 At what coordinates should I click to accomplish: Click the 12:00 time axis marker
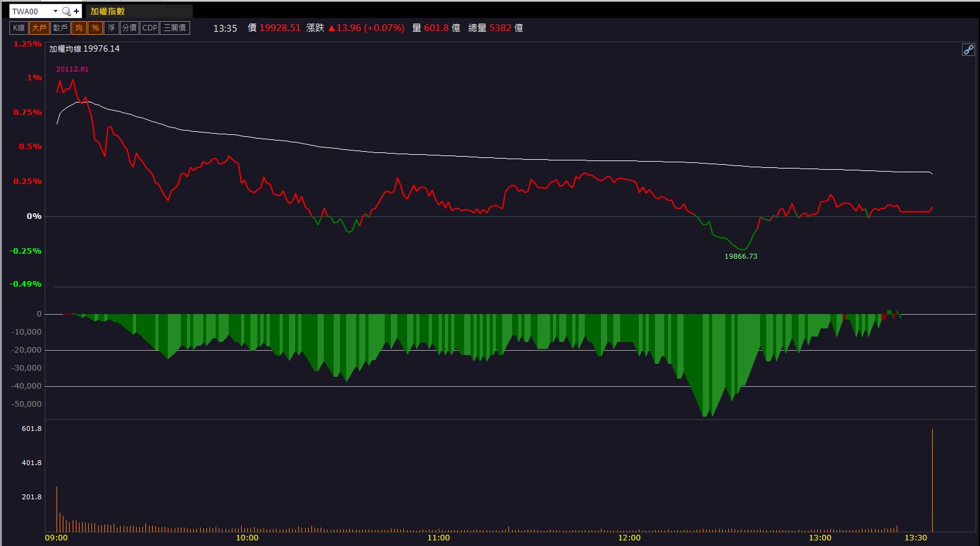pyautogui.click(x=629, y=538)
